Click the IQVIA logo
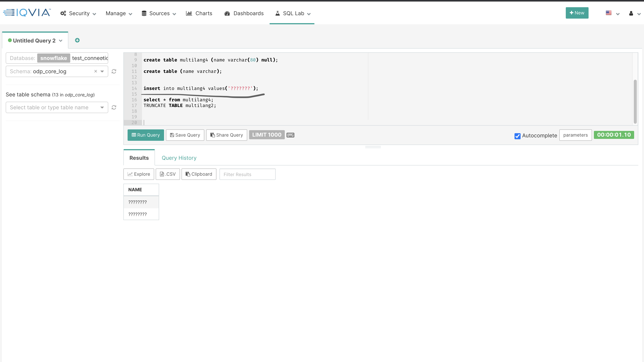Image resolution: width=644 pixels, height=362 pixels. [27, 13]
